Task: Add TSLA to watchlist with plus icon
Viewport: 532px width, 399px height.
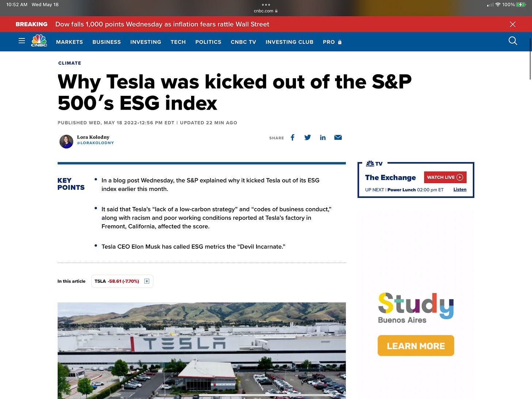Action: click(x=147, y=281)
